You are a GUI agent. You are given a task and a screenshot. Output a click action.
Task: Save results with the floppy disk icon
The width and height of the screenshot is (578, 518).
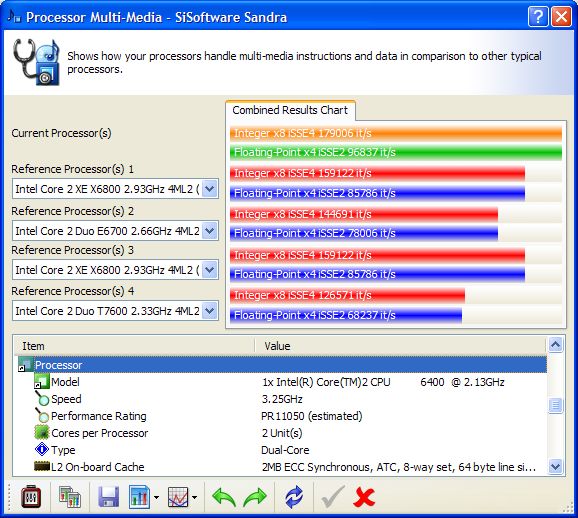(109, 497)
